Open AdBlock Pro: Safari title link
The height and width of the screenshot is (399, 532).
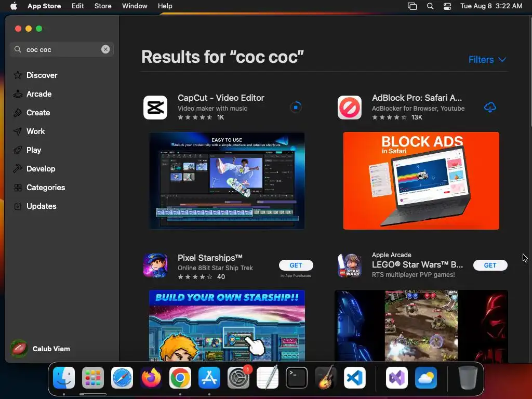tap(417, 98)
